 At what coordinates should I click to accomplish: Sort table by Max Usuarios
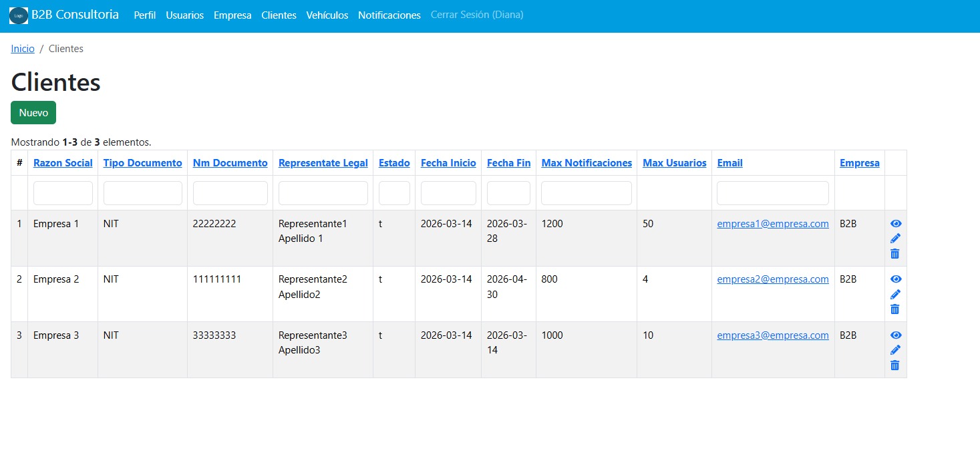[675, 163]
